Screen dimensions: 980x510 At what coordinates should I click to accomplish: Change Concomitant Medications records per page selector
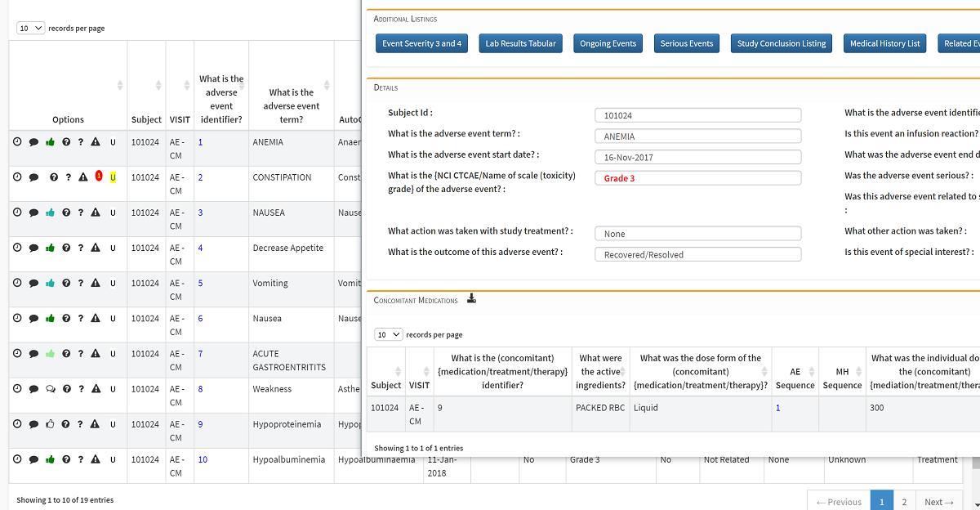[x=389, y=334]
